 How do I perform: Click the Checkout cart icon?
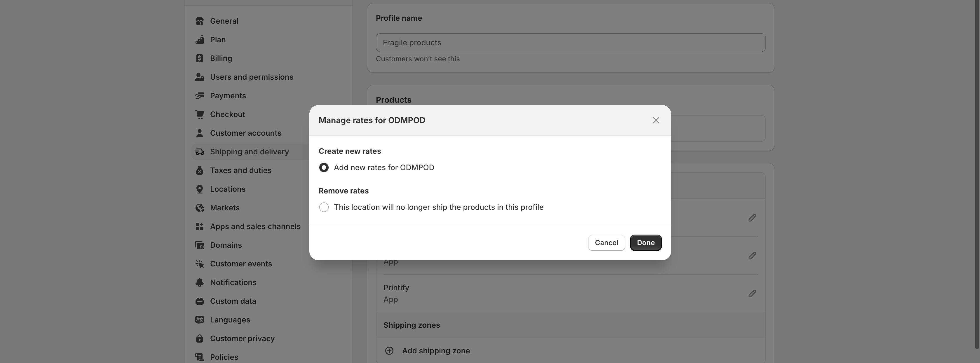[x=199, y=114]
